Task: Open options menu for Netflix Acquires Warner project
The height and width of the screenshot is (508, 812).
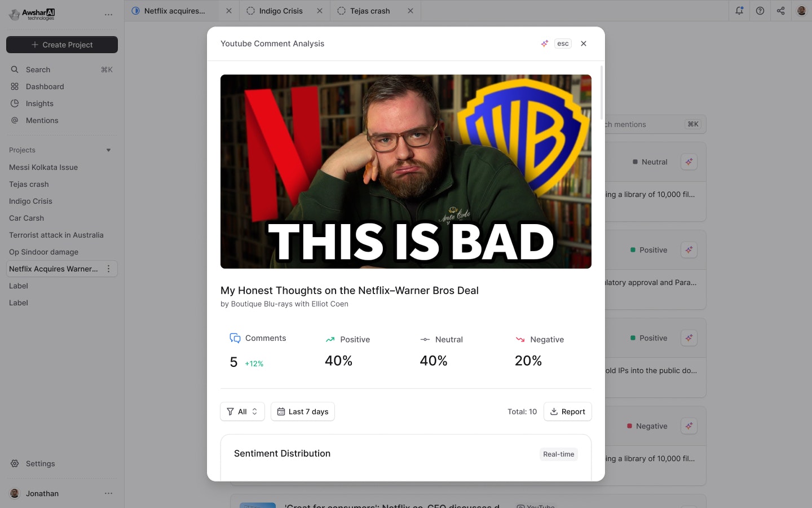Action: (x=109, y=269)
